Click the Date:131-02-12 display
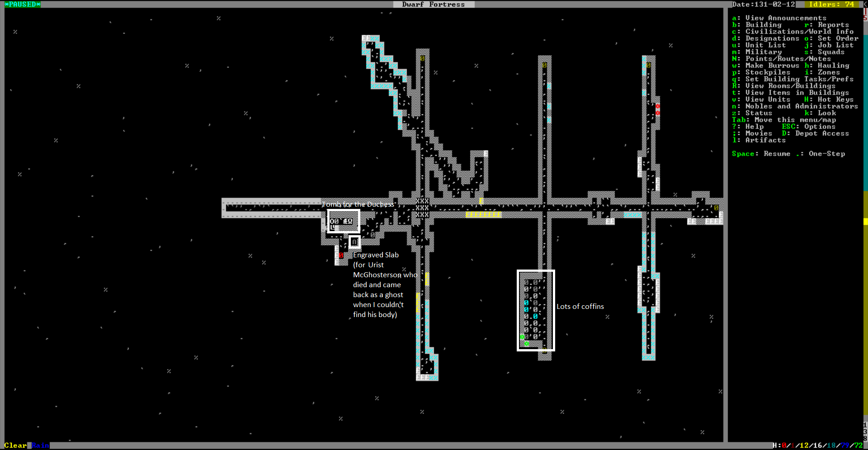The height and width of the screenshot is (450, 868). [764, 4]
